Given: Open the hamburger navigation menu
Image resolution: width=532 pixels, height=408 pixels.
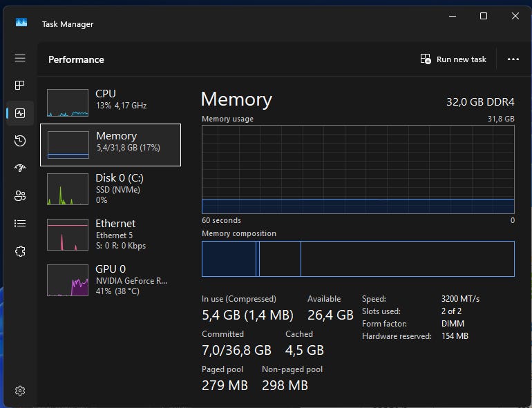Looking at the screenshot, I should (x=20, y=58).
